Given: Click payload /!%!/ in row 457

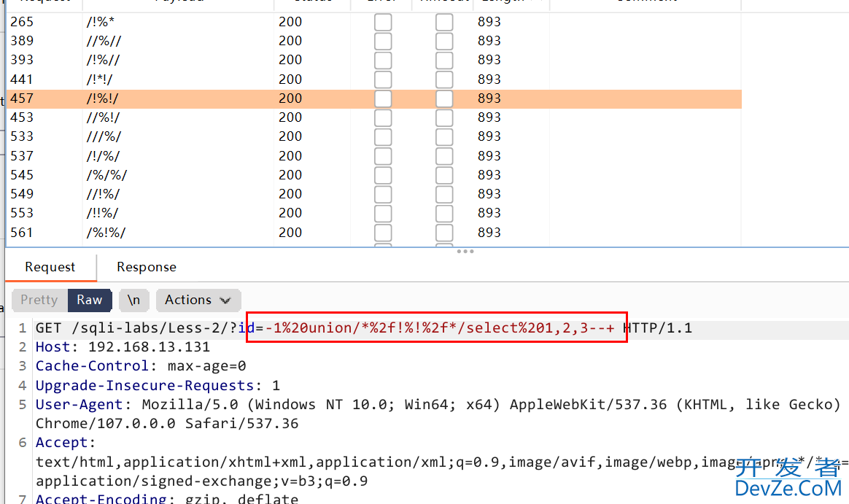Looking at the screenshot, I should point(102,98).
